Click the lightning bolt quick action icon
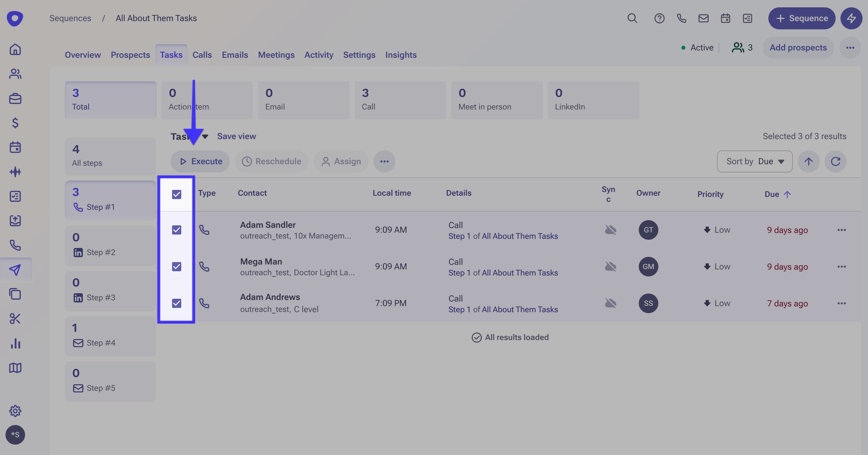868x455 pixels. pos(851,18)
